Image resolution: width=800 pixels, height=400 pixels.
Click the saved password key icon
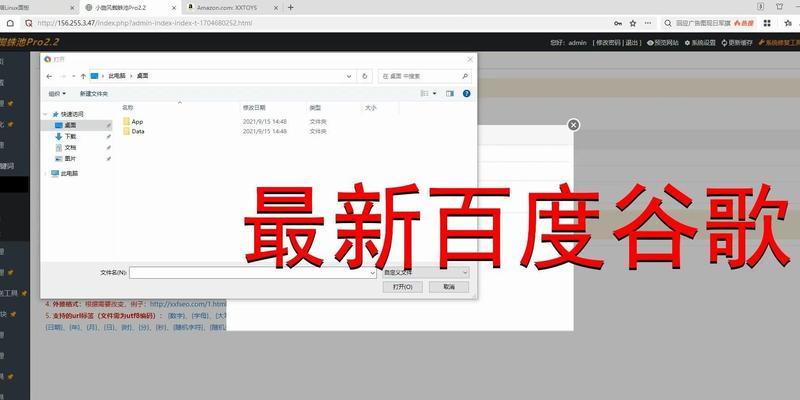pyautogui.click(x=618, y=23)
